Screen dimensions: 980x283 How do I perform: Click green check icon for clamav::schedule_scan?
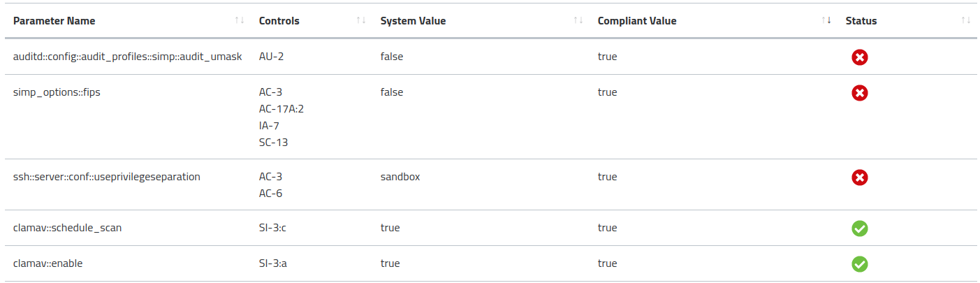click(859, 228)
